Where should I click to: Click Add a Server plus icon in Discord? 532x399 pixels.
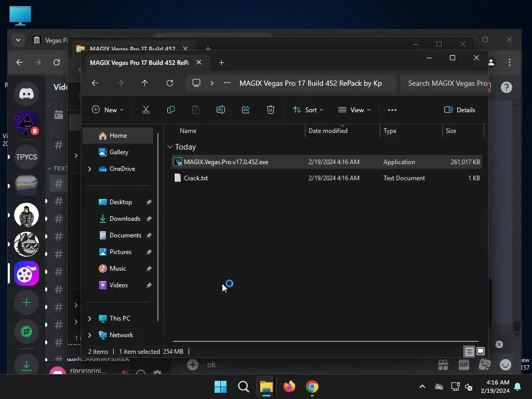pyautogui.click(x=26, y=302)
